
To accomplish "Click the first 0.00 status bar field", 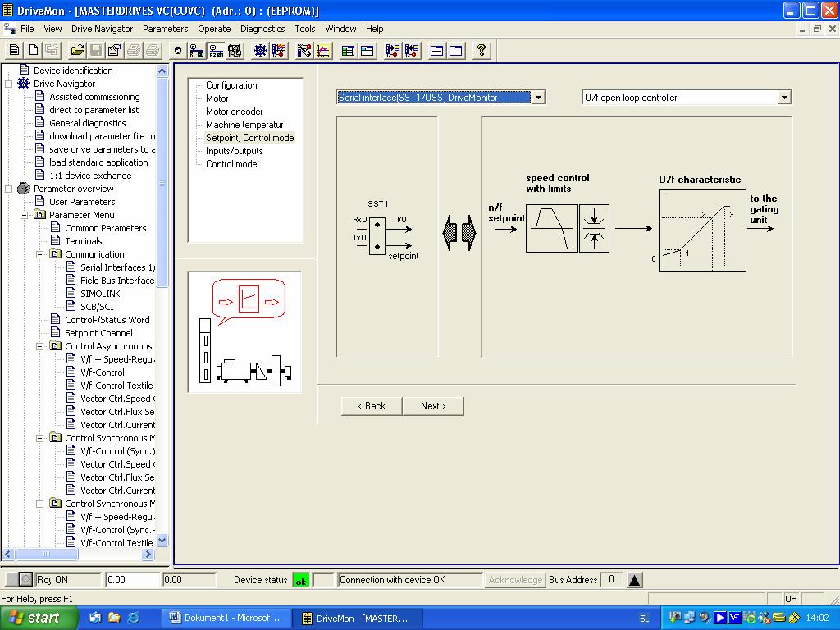I will tap(132, 580).
